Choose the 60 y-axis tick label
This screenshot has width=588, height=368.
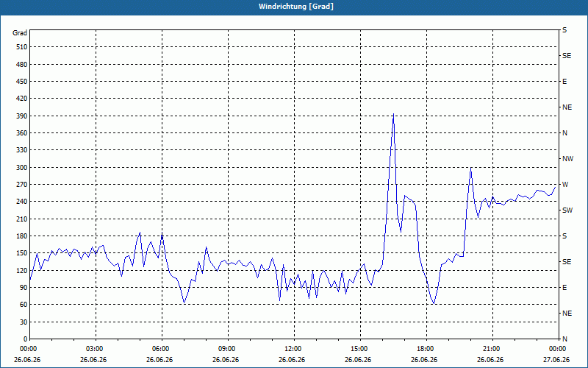tap(24, 305)
